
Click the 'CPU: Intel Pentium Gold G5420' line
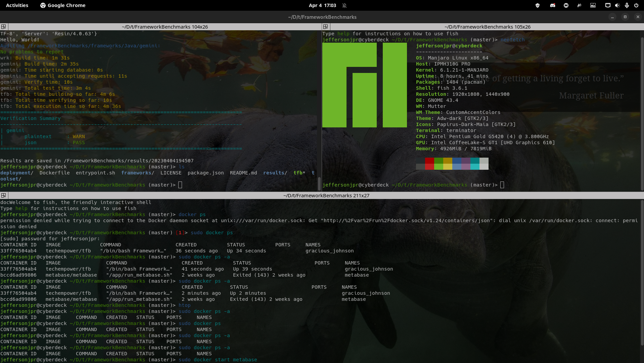coord(482,136)
